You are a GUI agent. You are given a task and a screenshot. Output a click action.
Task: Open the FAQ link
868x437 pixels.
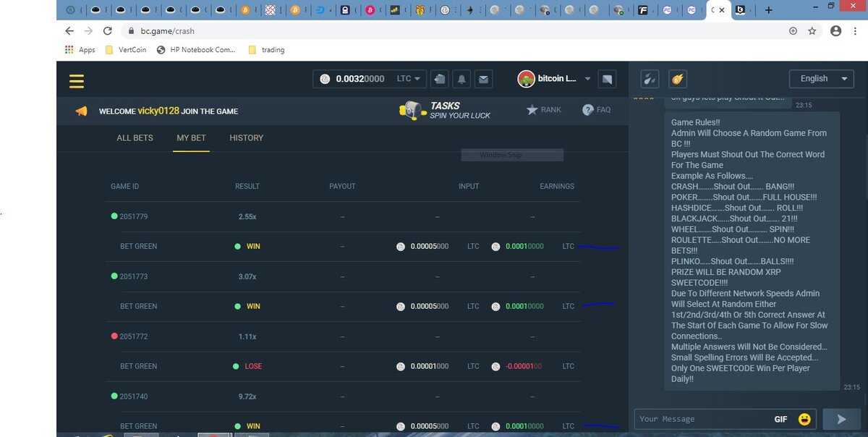(x=596, y=110)
